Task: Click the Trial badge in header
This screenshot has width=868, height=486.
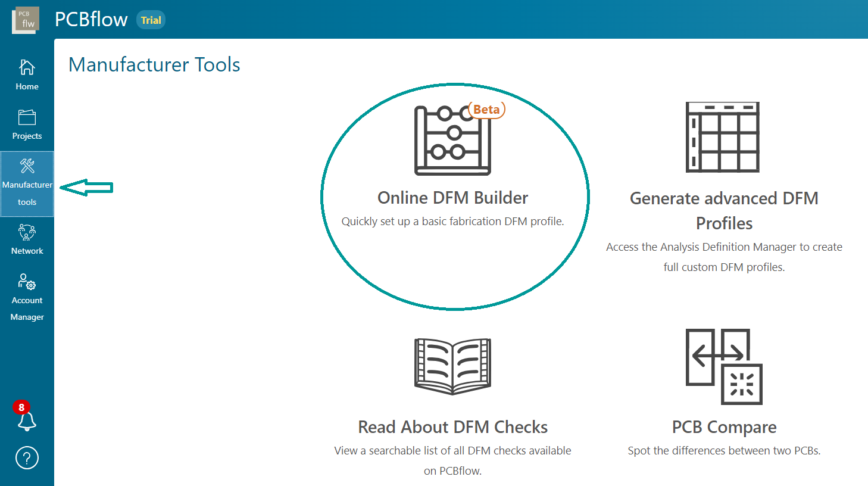Action: point(151,20)
